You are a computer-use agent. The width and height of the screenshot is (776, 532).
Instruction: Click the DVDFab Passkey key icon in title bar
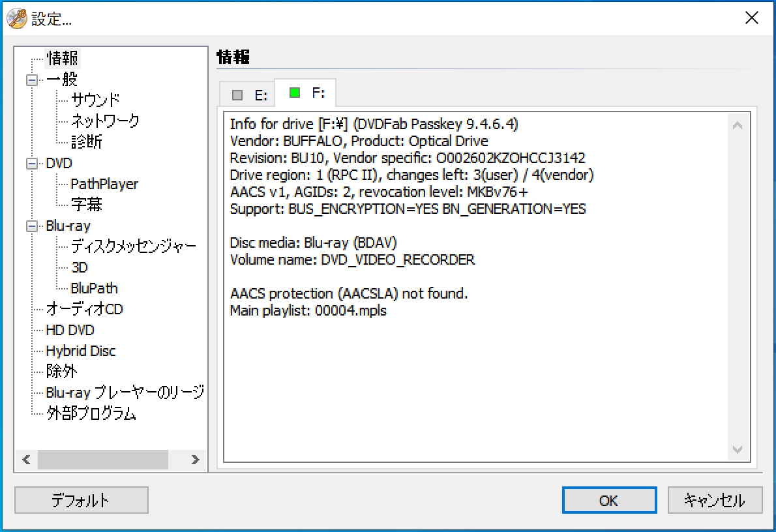point(17,18)
